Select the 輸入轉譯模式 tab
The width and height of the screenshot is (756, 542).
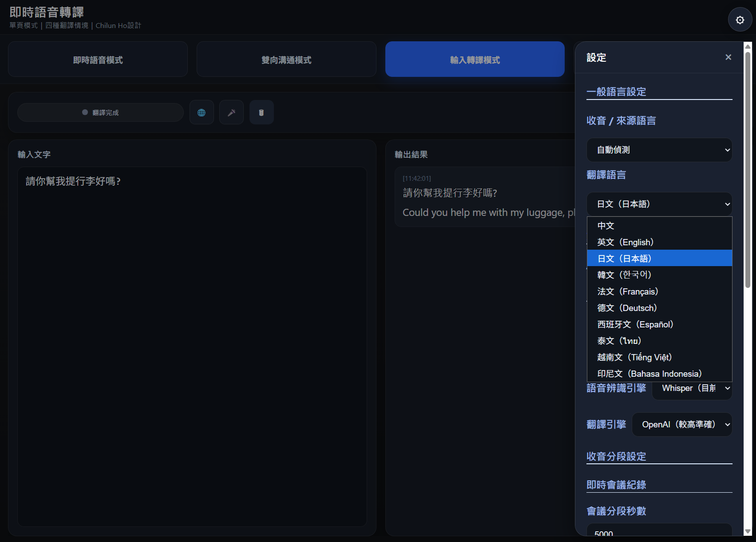tap(475, 59)
